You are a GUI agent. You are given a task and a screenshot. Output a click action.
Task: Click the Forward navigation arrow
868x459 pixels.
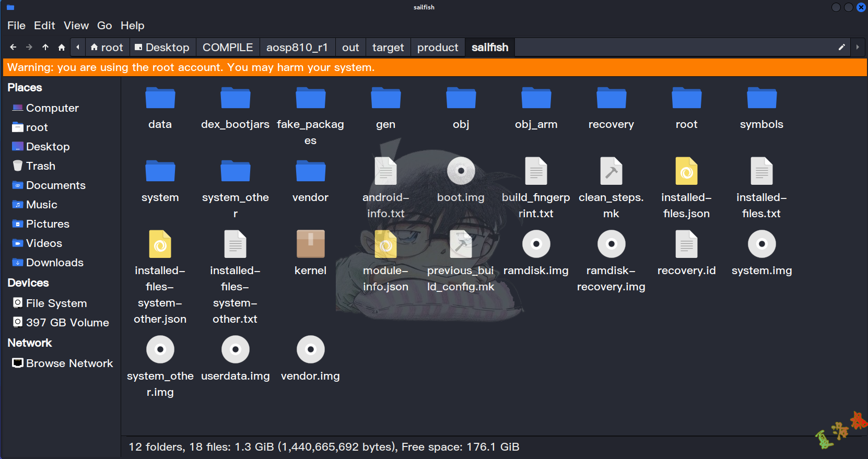[29, 48]
